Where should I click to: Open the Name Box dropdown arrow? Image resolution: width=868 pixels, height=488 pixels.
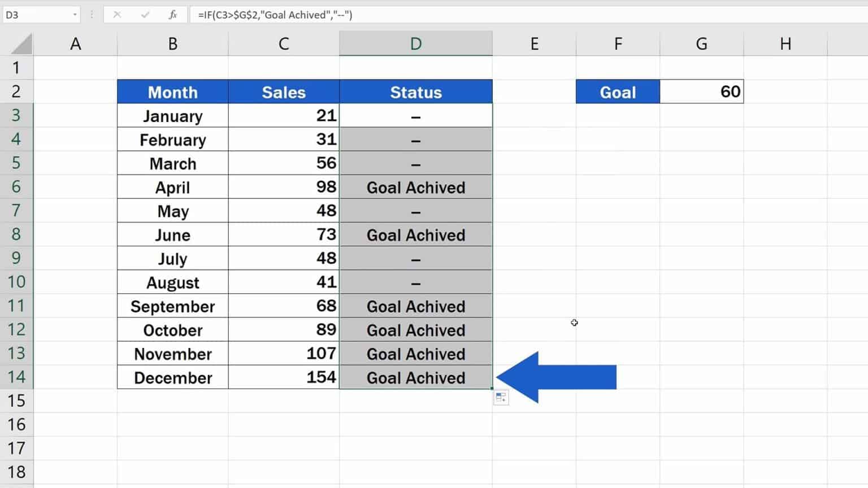[x=73, y=15]
